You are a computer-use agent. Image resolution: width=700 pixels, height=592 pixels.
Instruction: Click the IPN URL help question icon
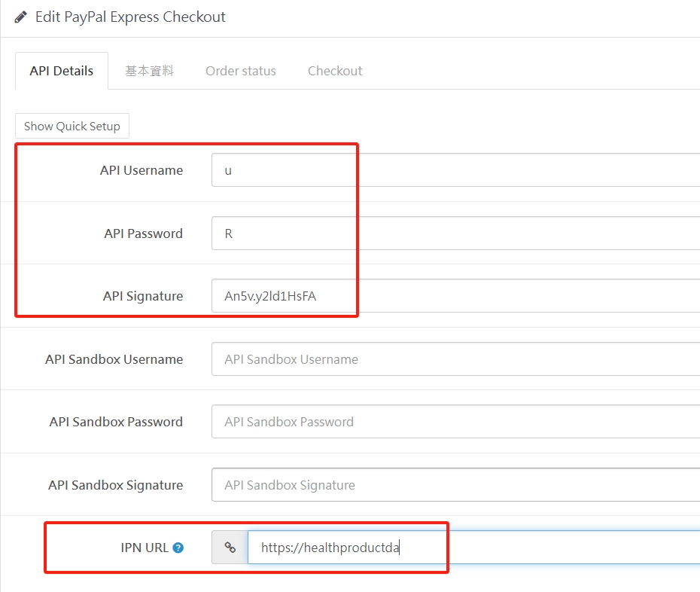(178, 548)
